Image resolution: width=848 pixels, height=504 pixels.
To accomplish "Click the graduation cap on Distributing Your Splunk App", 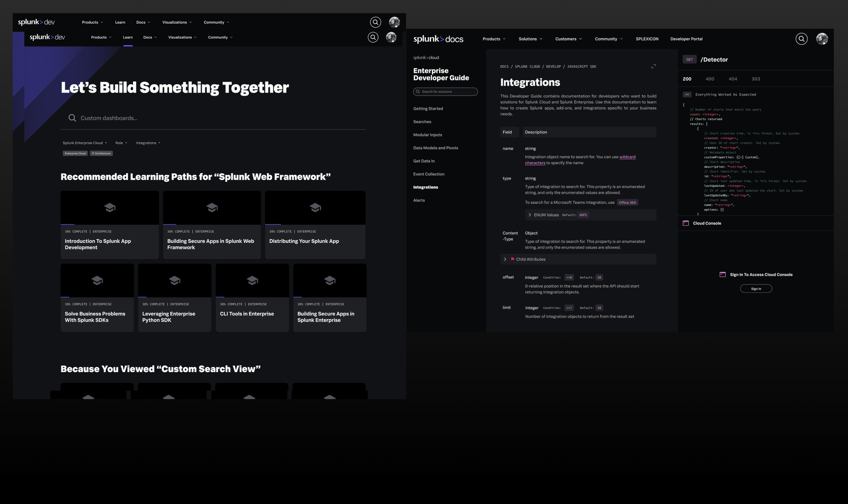I will [x=315, y=207].
